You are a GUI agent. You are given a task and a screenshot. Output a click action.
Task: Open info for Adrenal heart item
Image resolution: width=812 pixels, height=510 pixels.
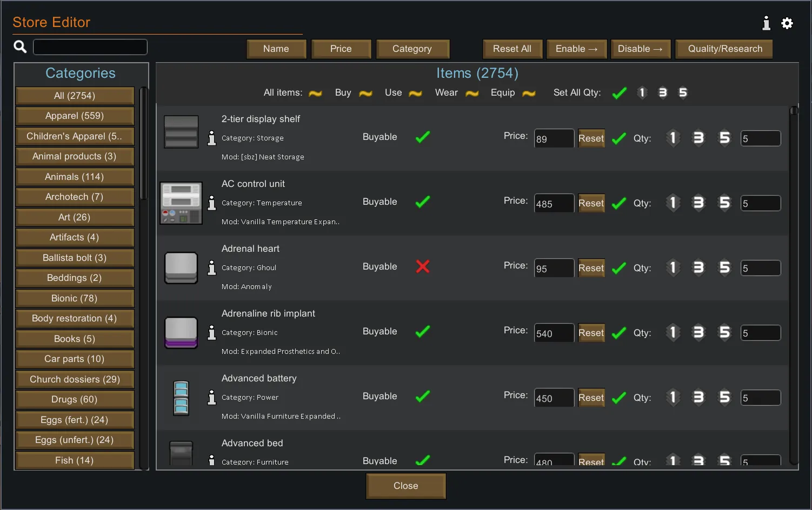212,267
